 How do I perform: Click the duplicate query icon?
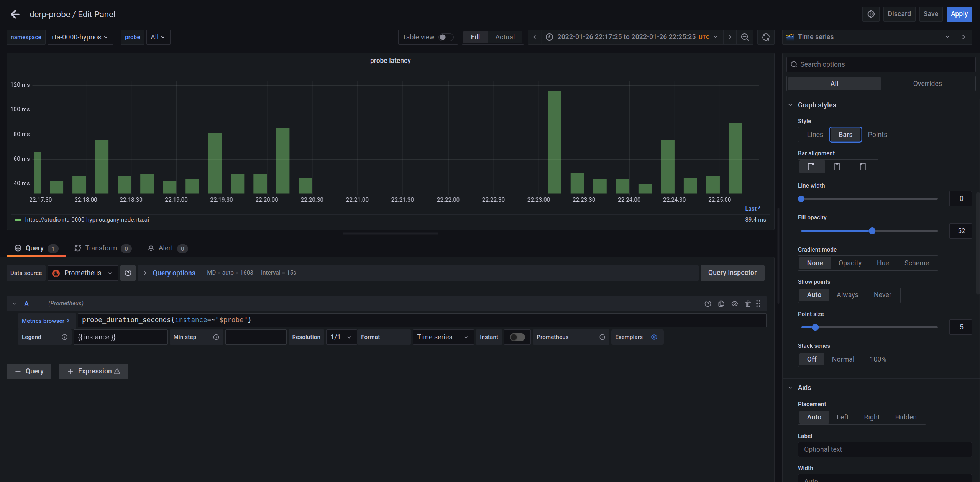pos(721,303)
